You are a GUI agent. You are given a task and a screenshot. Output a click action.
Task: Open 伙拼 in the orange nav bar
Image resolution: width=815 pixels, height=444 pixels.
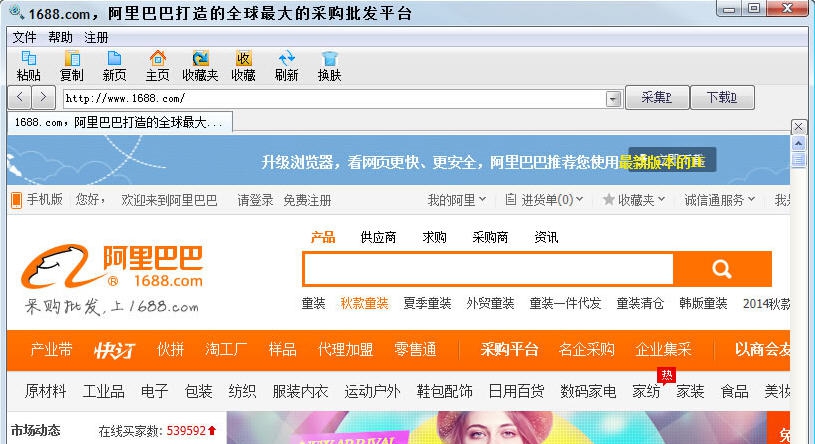click(x=170, y=349)
